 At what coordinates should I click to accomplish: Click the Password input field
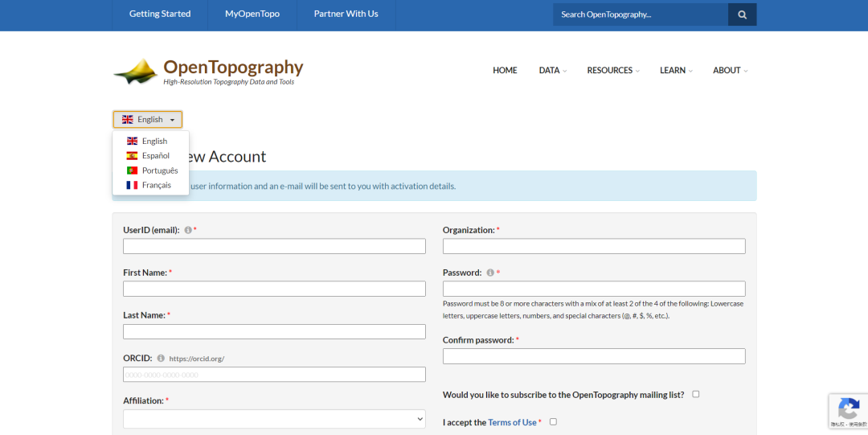pyautogui.click(x=594, y=289)
